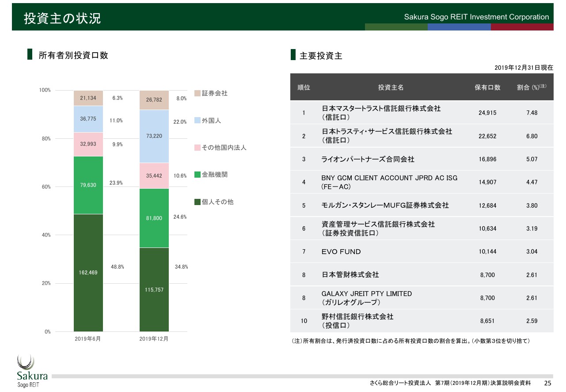Click the footer text さくら総合リート投資法人
Screen dimensions: 566x392
pos(400,383)
